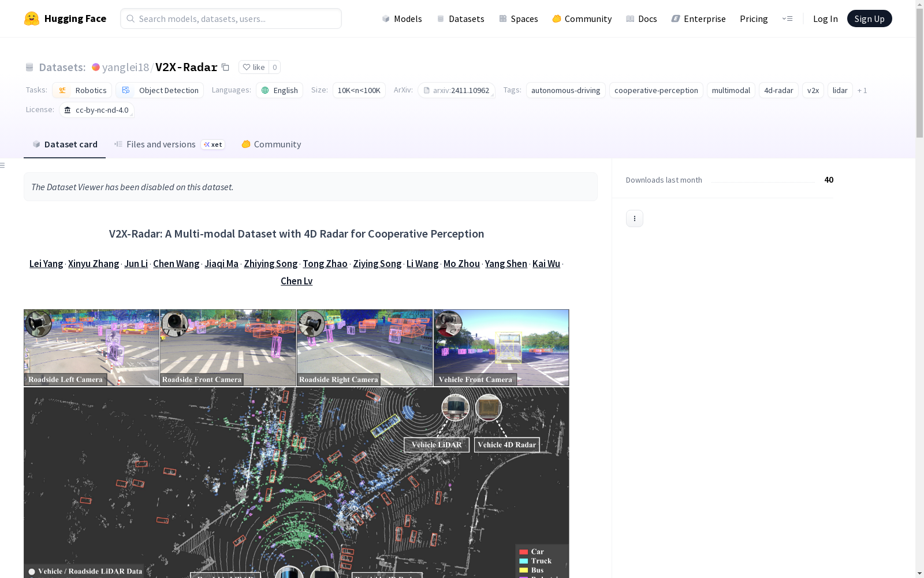This screenshot has height=578, width=924.
Task: Open author link Kai Wu
Action: (x=546, y=264)
